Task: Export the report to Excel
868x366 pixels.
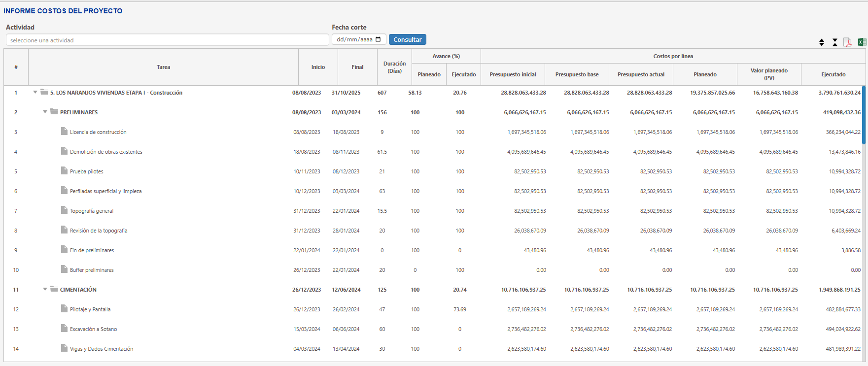Action: pyautogui.click(x=862, y=42)
